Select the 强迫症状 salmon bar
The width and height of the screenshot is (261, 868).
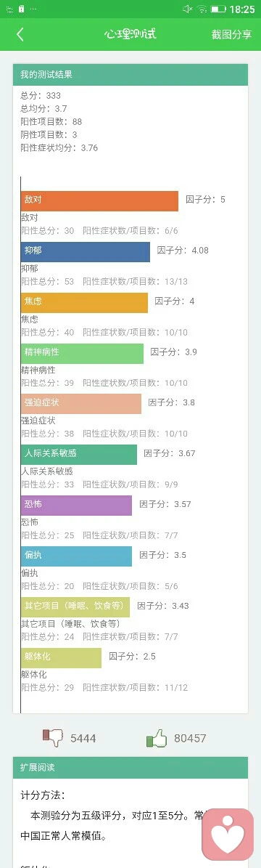pyautogui.click(x=80, y=404)
